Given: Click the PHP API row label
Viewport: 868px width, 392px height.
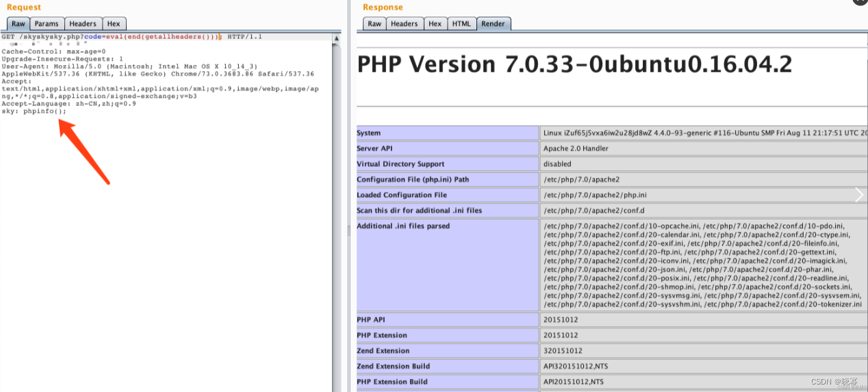Looking at the screenshot, I should coord(372,319).
